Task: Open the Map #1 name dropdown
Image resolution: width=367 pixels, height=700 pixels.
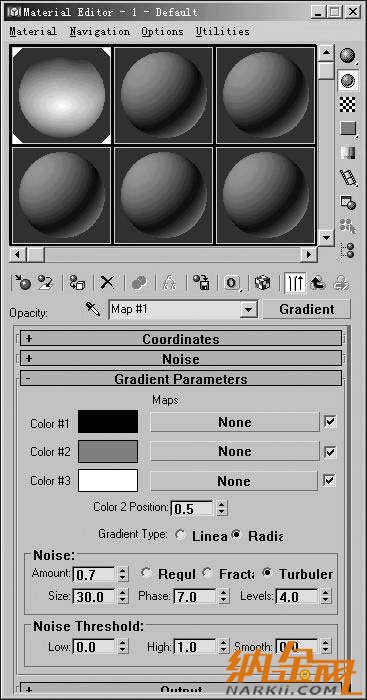Action: click(249, 309)
